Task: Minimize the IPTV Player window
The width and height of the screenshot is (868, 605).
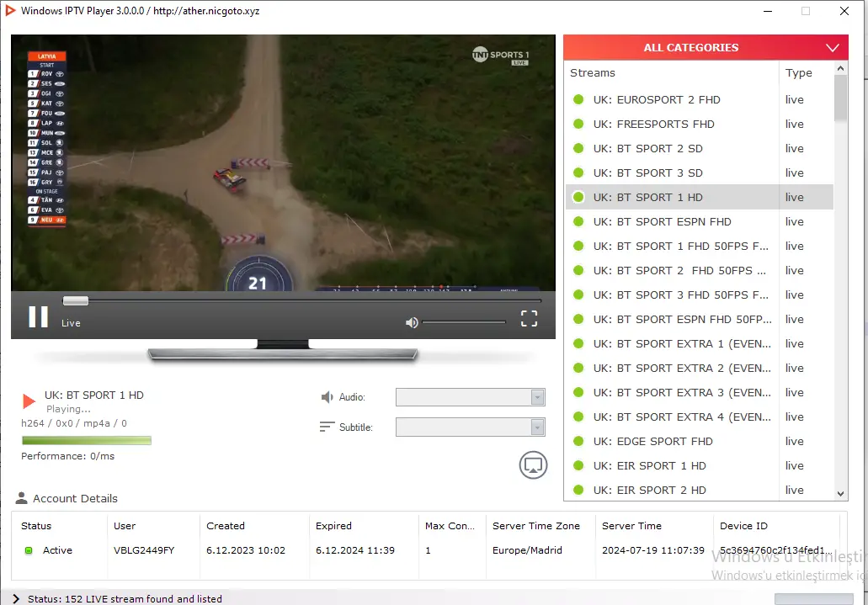Action: point(768,11)
